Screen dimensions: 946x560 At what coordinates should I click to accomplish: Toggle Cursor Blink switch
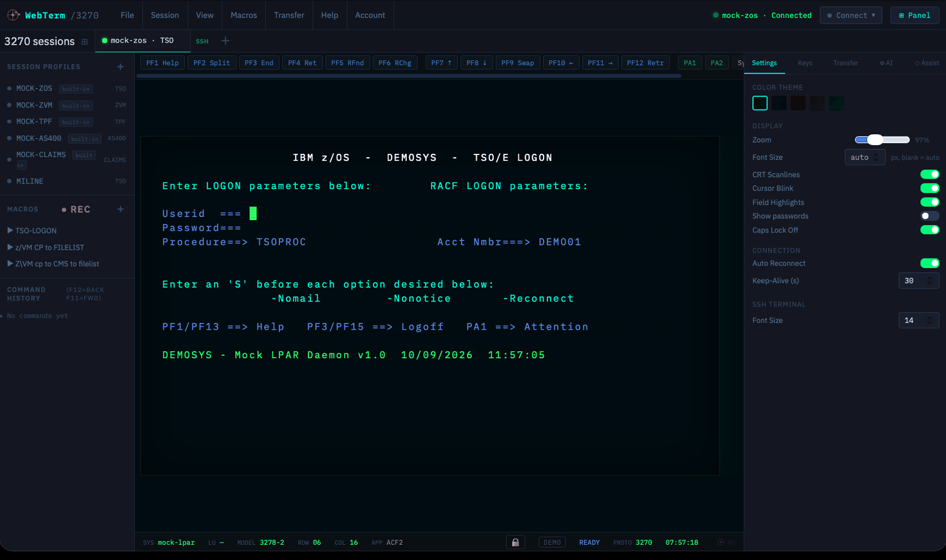point(930,188)
